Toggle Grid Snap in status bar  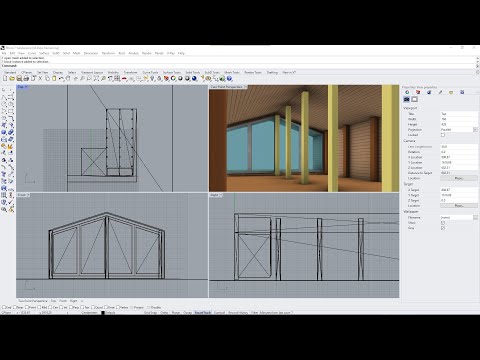(150, 313)
